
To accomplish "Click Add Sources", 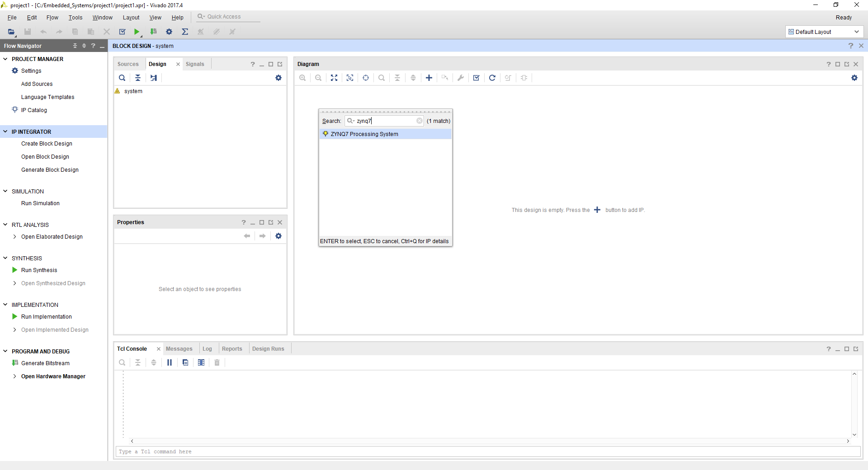I will (37, 84).
